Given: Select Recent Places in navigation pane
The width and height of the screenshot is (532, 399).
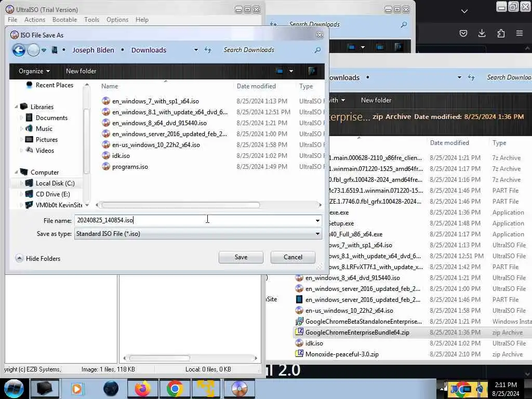Looking at the screenshot, I should tap(49, 85).
